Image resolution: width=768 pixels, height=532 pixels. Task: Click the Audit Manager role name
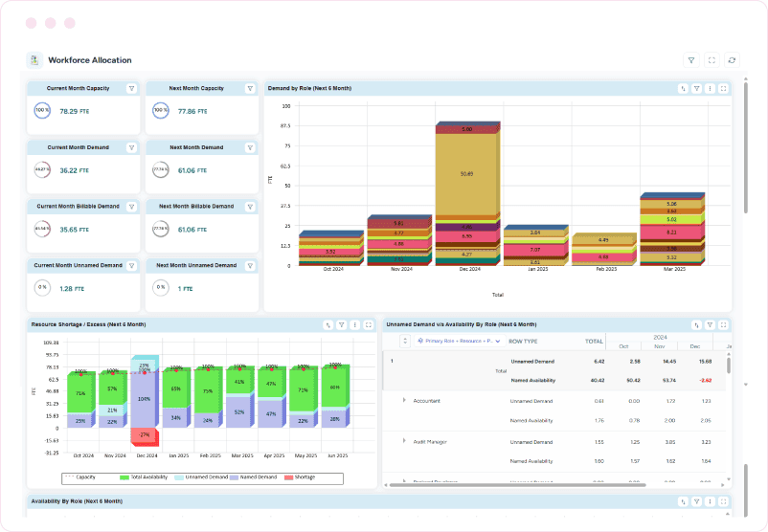pyautogui.click(x=430, y=442)
